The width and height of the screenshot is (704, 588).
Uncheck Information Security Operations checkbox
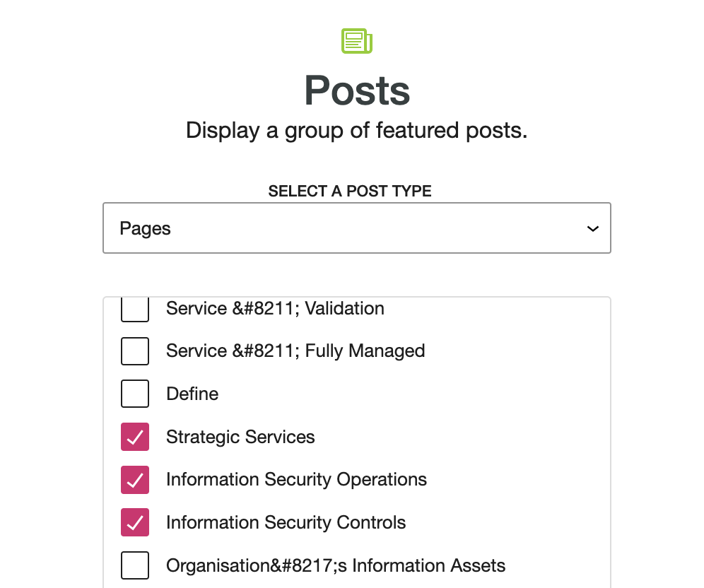135,479
